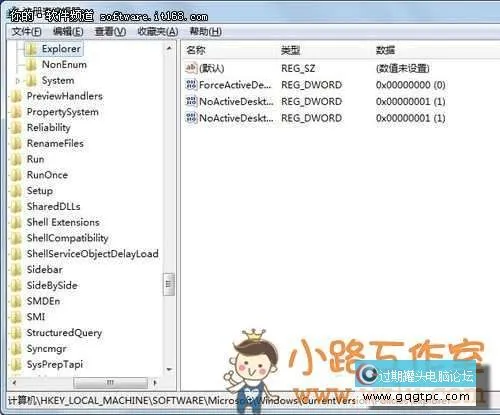Click the PropertySystem folder icon
Image resolution: width=500 pixels, height=415 pixels.
tap(16, 112)
